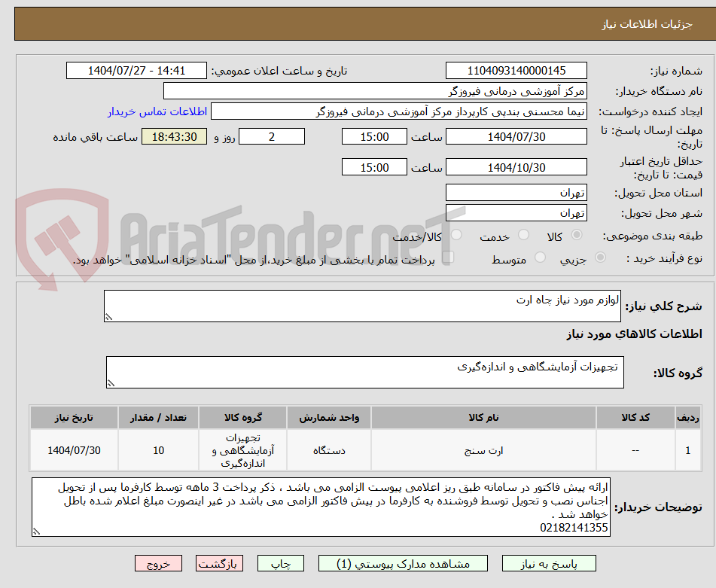Click the quantity cell showing 10
The image size is (716, 588).
click(x=158, y=450)
